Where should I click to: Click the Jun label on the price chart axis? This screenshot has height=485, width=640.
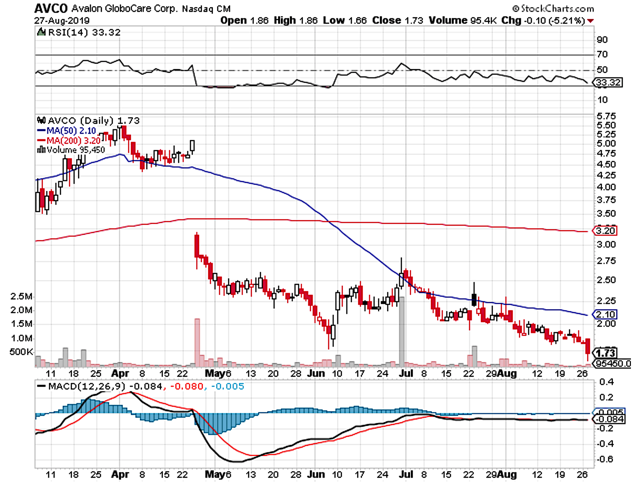(x=316, y=374)
